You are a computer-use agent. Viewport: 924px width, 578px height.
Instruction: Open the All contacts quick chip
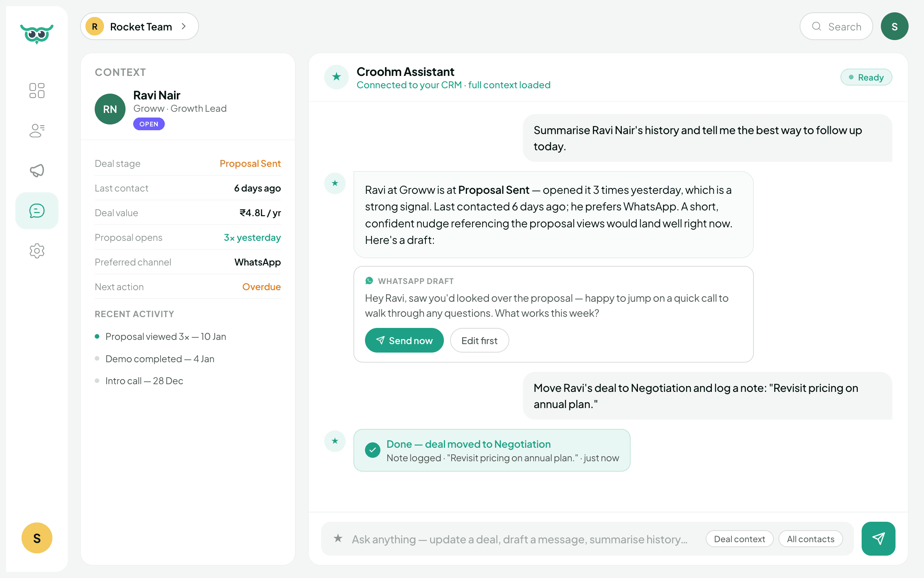coord(810,539)
